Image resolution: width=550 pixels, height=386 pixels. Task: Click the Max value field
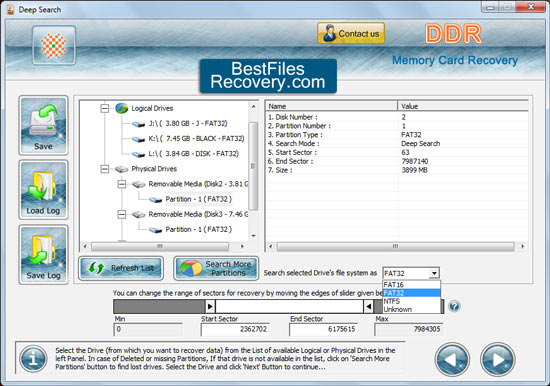pos(408,329)
